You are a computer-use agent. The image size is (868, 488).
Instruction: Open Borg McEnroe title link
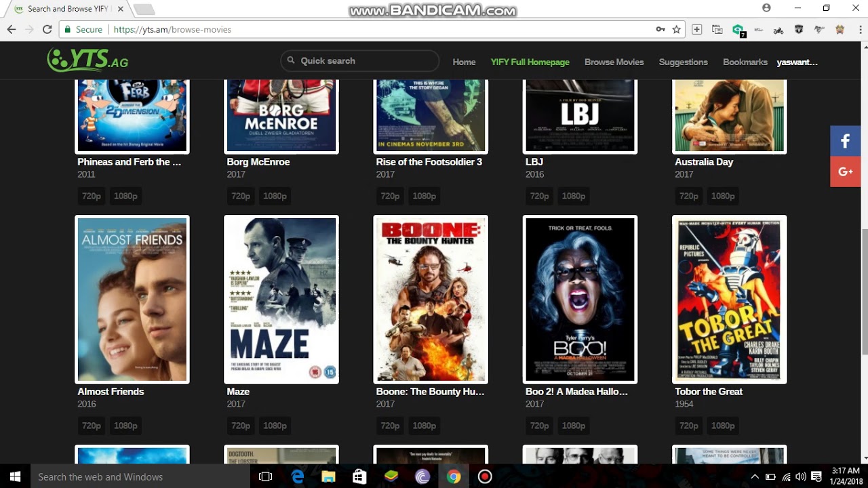(258, 162)
